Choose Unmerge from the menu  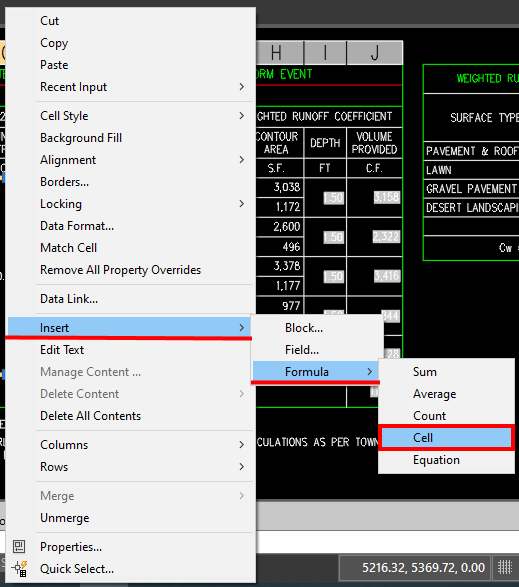130,518
